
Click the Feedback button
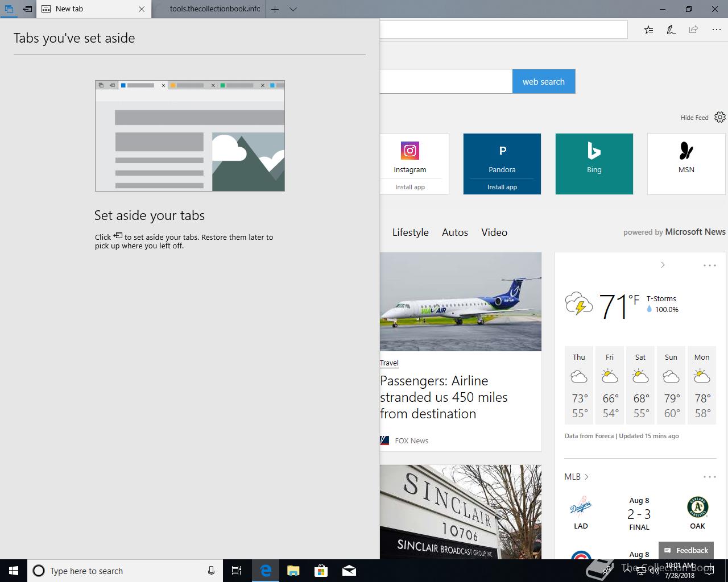[x=686, y=550]
